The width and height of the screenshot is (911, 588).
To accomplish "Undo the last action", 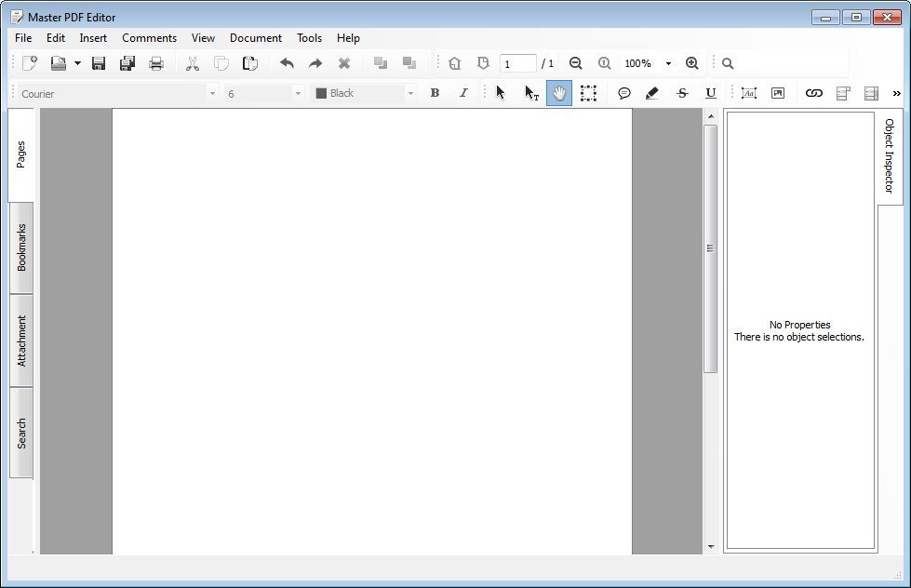I will point(287,62).
